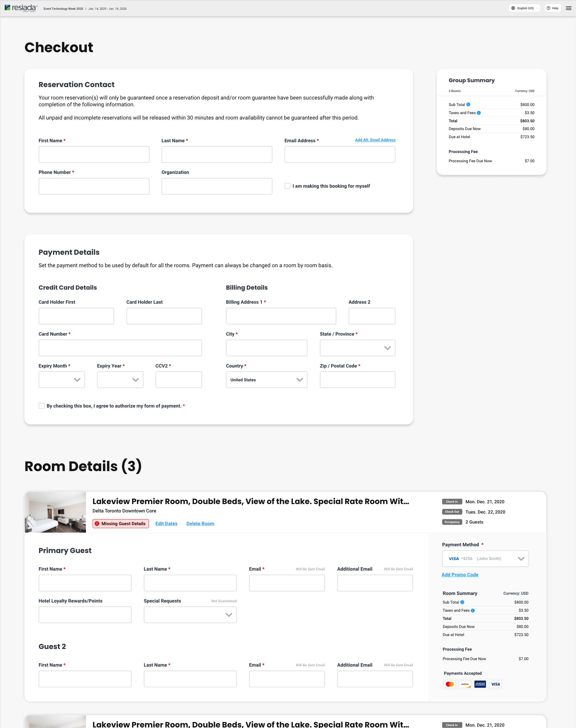Click the Resiada logo in header
The width and height of the screenshot is (576, 728).
pyautogui.click(x=21, y=8)
